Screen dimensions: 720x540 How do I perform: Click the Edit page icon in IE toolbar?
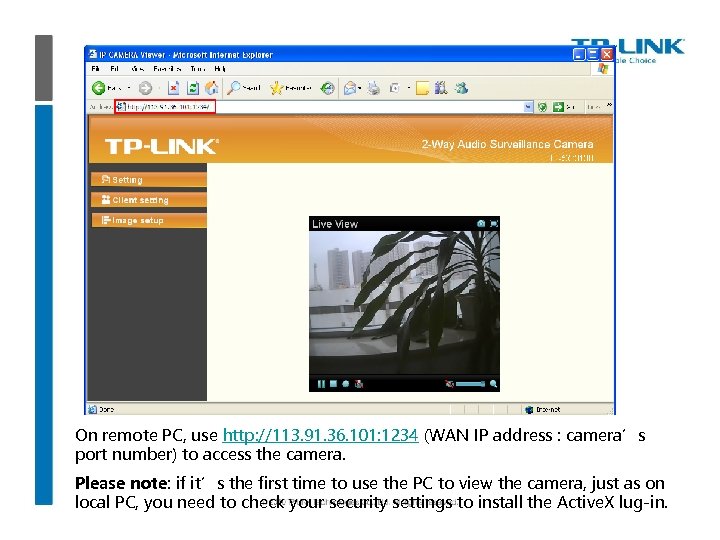[x=394, y=88]
